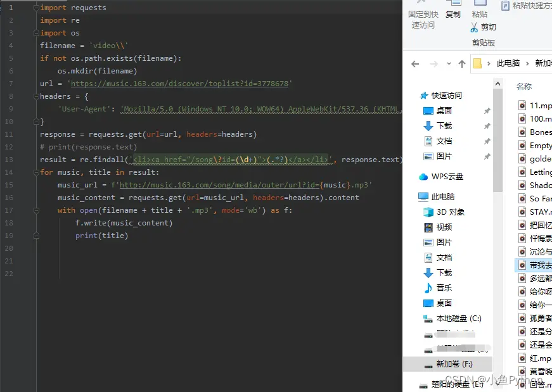Go back in Explorer navigation
This screenshot has height=392, width=552.
coord(415,64)
